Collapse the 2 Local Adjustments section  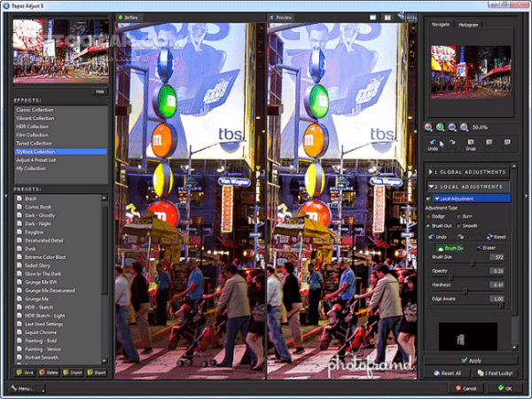point(468,187)
